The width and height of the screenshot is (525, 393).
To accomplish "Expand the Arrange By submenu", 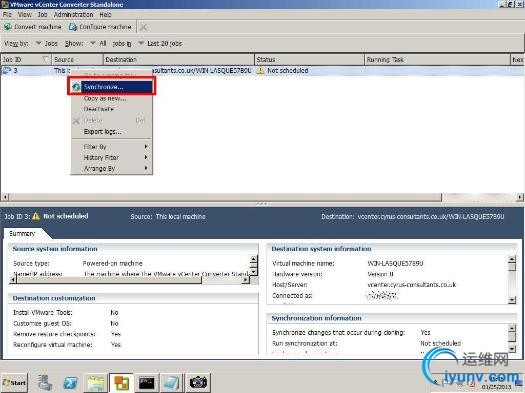I will 111,168.
